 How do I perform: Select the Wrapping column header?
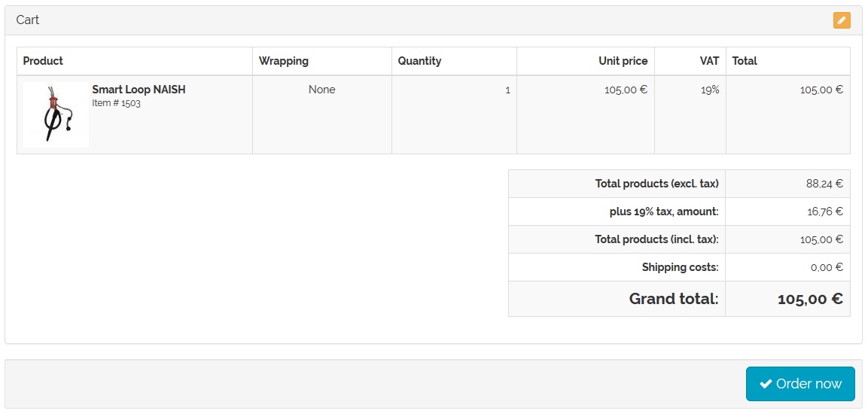pyautogui.click(x=283, y=61)
